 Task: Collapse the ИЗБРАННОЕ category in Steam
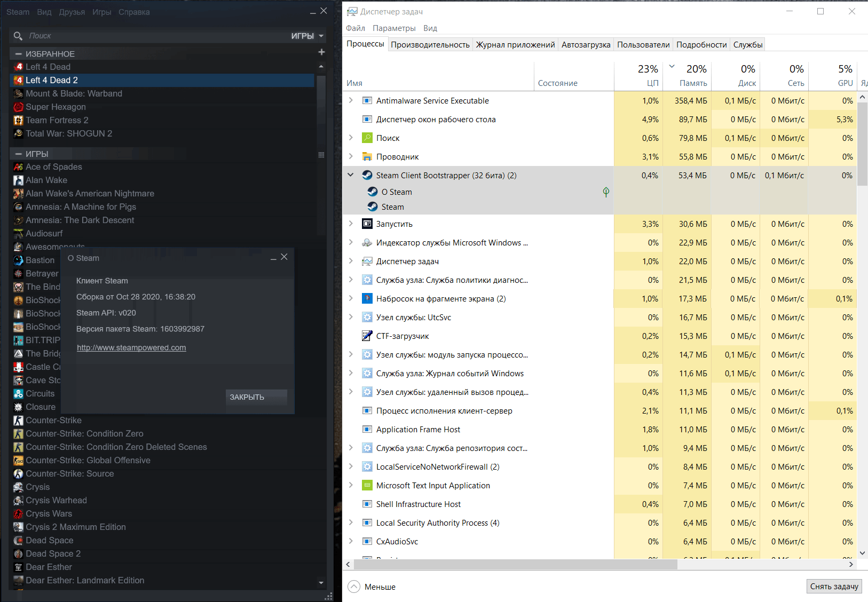click(x=19, y=54)
